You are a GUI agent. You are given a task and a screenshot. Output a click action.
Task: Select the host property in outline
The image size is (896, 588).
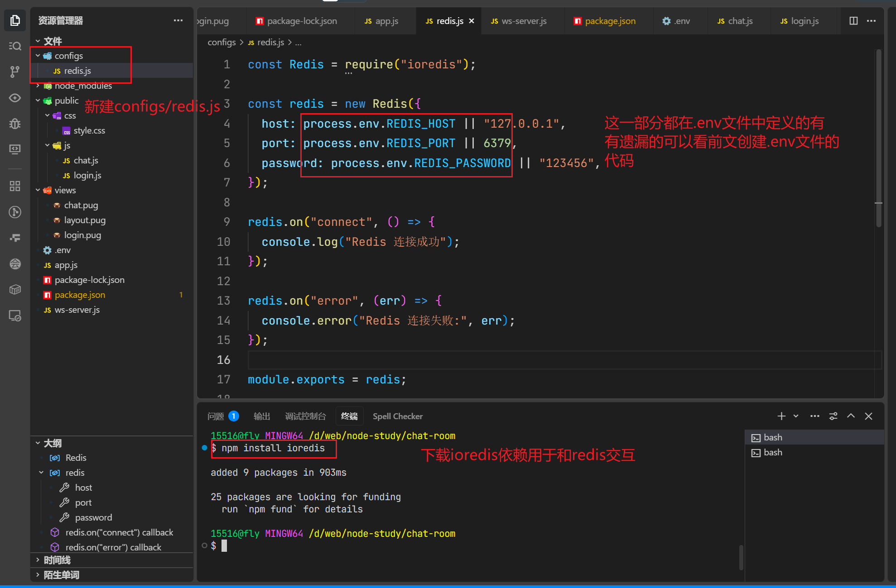(x=83, y=488)
